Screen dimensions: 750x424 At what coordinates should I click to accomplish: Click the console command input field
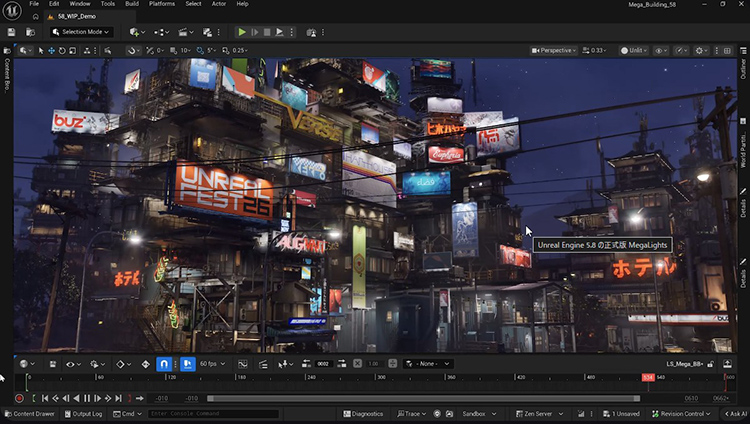(x=213, y=414)
